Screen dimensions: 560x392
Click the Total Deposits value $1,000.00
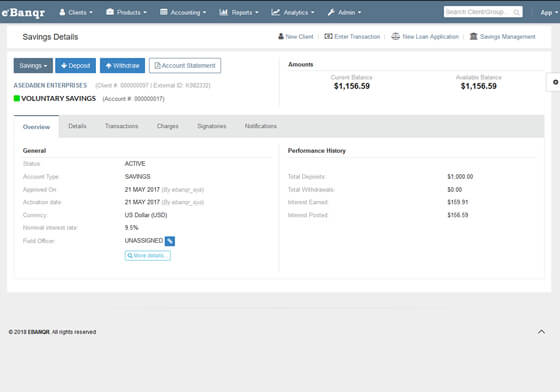[x=460, y=177]
